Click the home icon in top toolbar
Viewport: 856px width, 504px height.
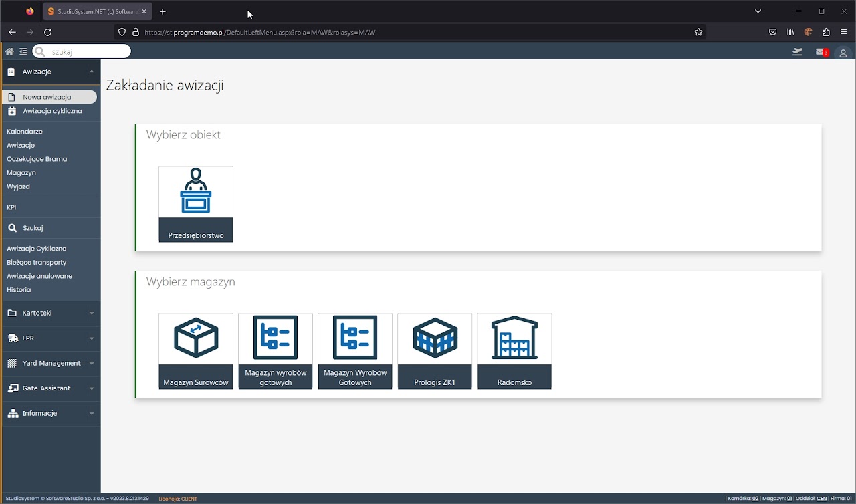[9, 51]
